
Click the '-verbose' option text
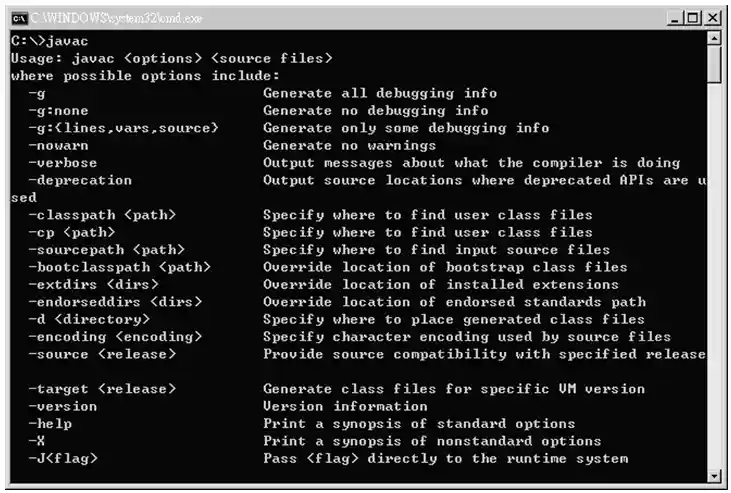tap(63, 162)
